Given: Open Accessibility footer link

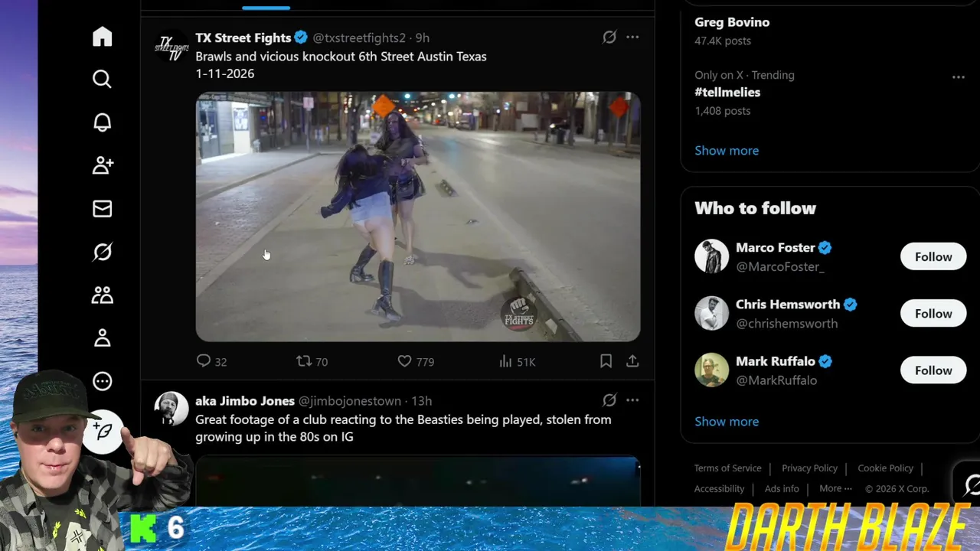Looking at the screenshot, I should click(719, 489).
